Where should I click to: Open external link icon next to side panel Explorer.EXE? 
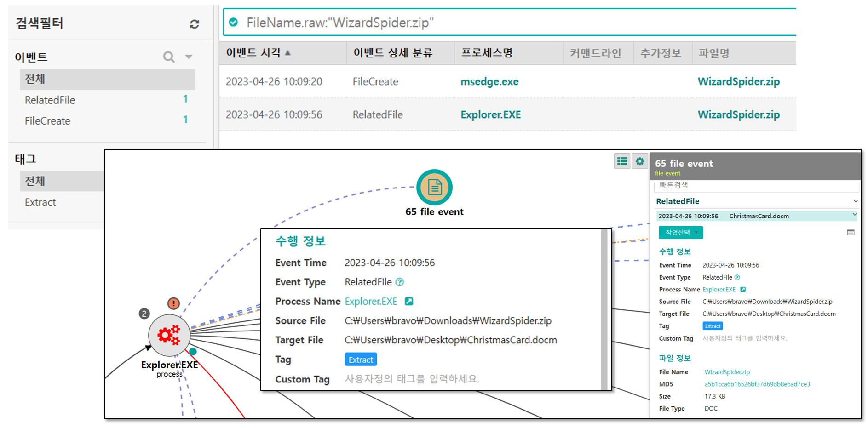(x=743, y=290)
